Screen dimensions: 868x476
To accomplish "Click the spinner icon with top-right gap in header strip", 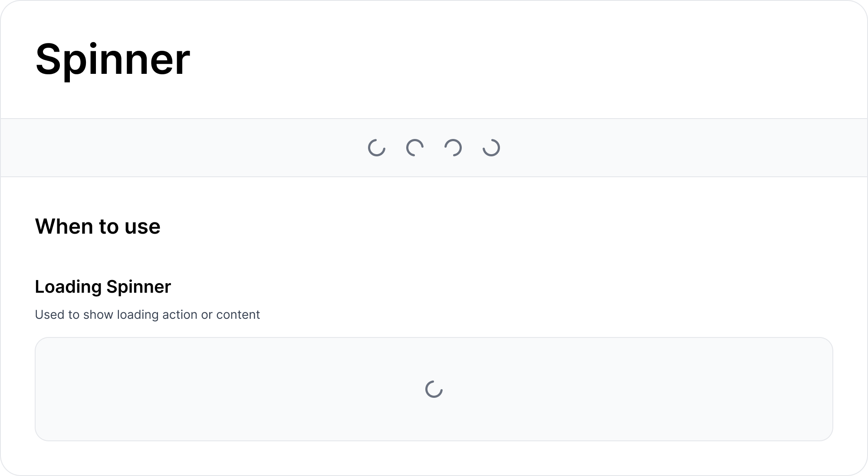I will pos(377,148).
